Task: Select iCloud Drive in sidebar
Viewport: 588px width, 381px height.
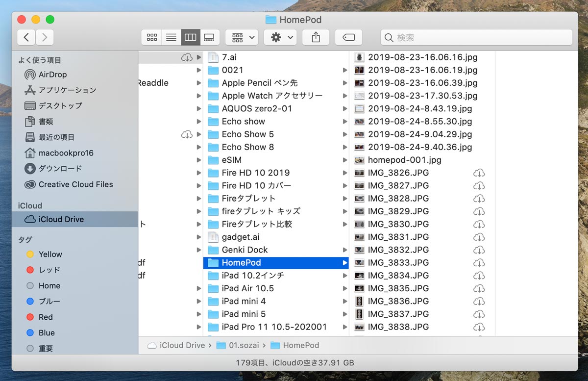Action: pos(75,219)
